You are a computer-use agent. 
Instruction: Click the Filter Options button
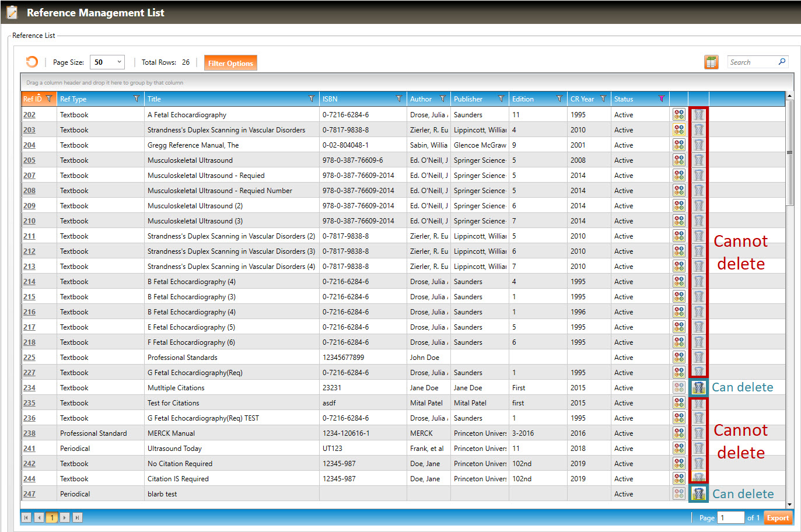[230, 63]
